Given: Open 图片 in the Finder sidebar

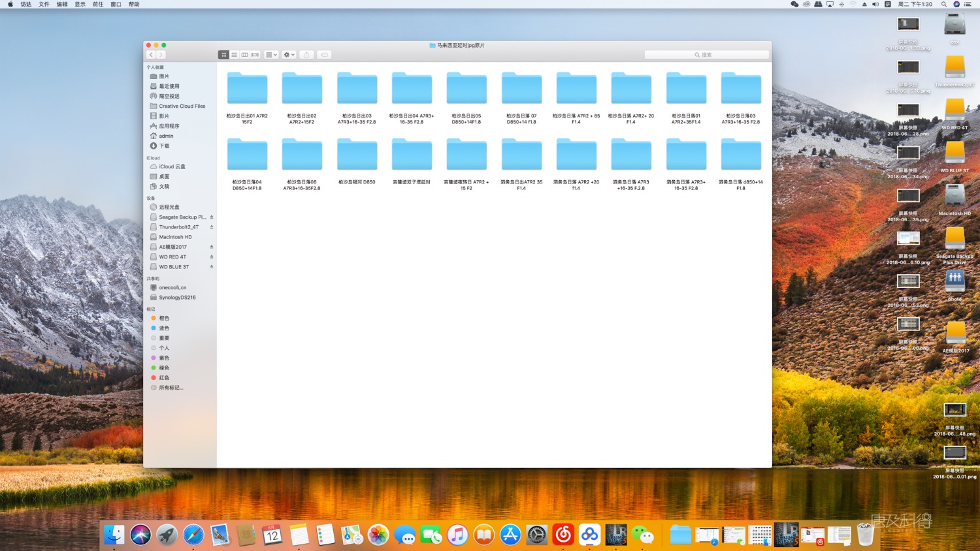Looking at the screenshot, I should tap(164, 76).
